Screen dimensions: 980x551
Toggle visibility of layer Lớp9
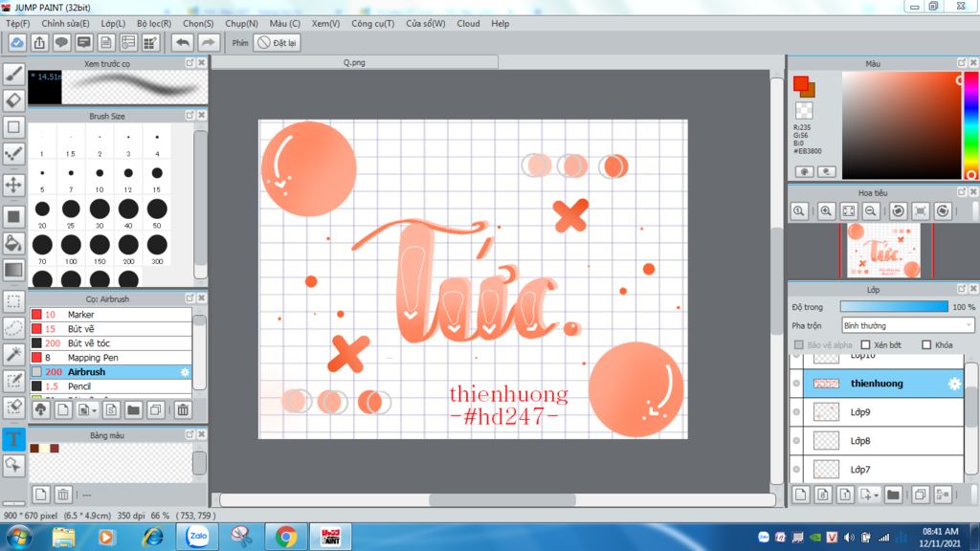796,412
